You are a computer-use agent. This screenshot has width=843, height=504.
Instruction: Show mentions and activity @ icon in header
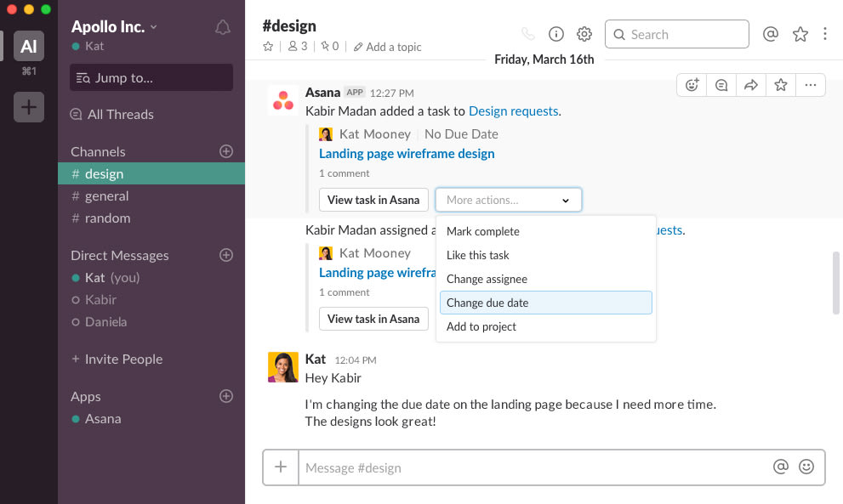[771, 34]
